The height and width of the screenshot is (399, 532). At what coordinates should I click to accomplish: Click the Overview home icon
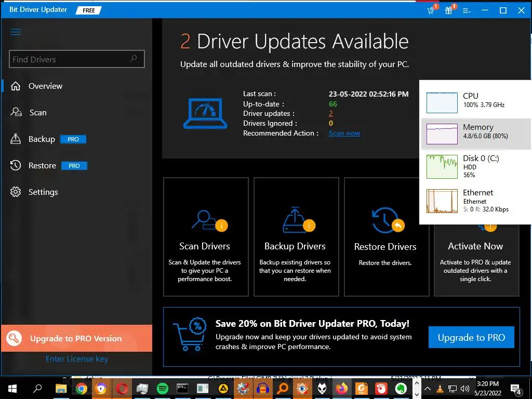pos(16,86)
